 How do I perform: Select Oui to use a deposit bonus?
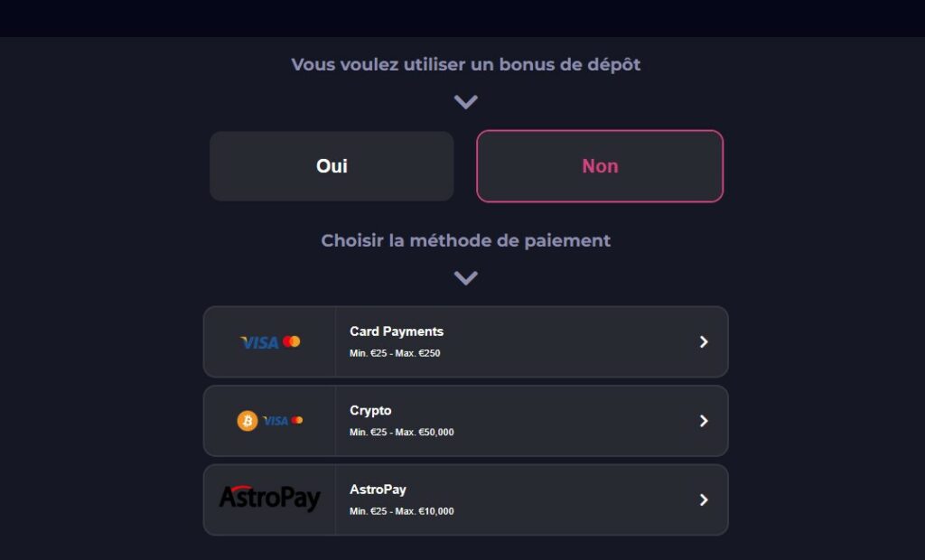(332, 166)
